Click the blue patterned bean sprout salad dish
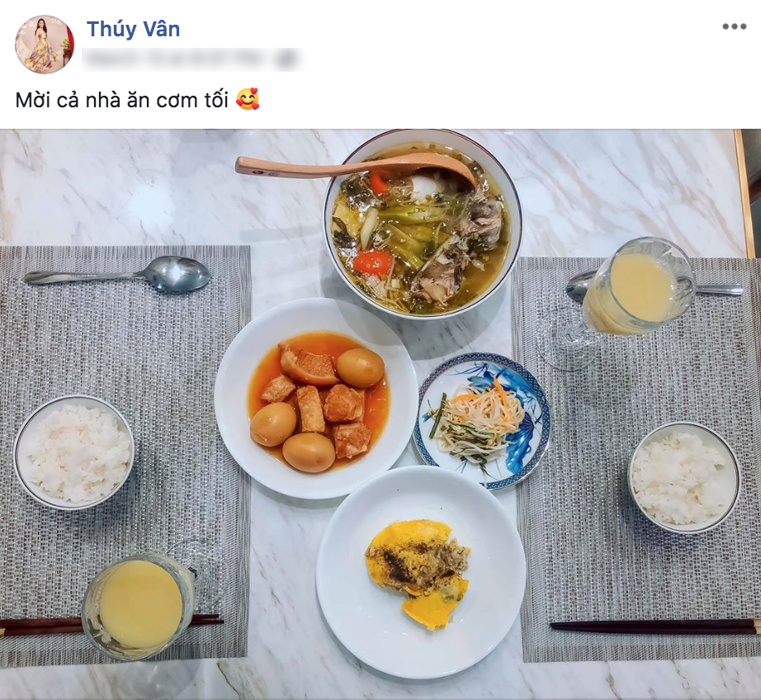This screenshot has height=700, width=761. [481, 421]
